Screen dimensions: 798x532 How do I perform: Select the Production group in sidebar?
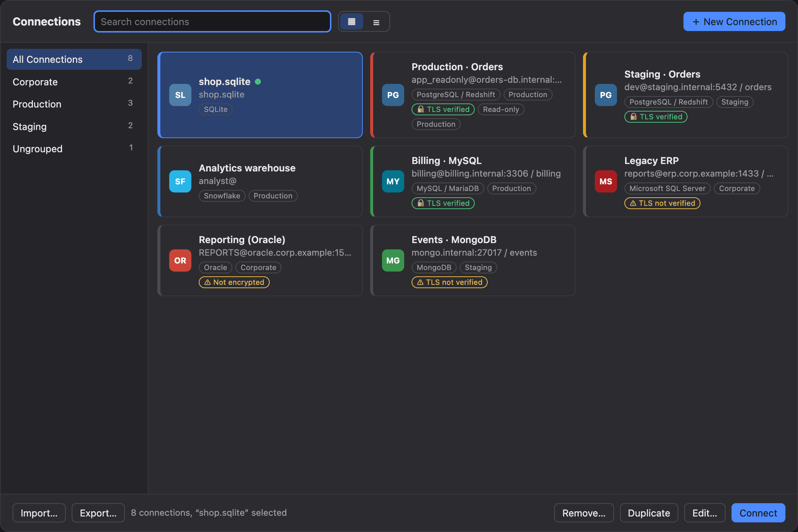click(x=74, y=104)
